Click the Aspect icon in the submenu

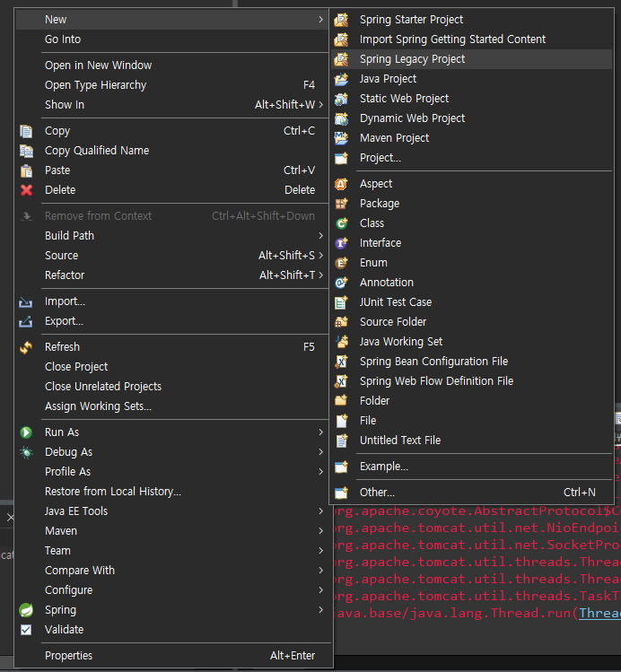(x=341, y=184)
